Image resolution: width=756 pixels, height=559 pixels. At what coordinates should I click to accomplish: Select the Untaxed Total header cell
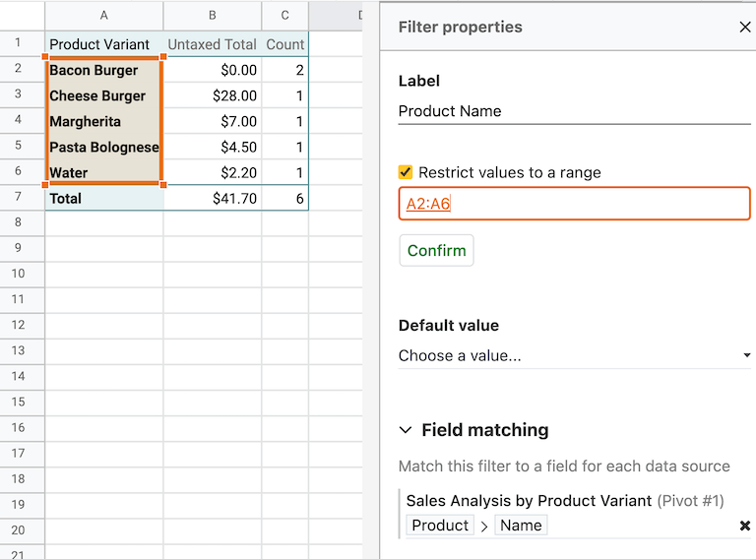point(212,44)
